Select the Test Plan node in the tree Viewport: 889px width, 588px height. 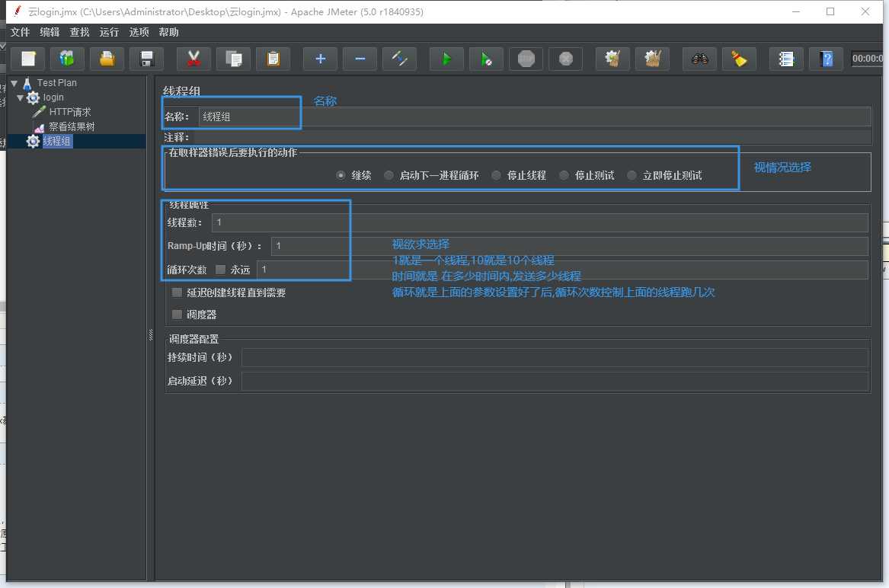coord(56,83)
